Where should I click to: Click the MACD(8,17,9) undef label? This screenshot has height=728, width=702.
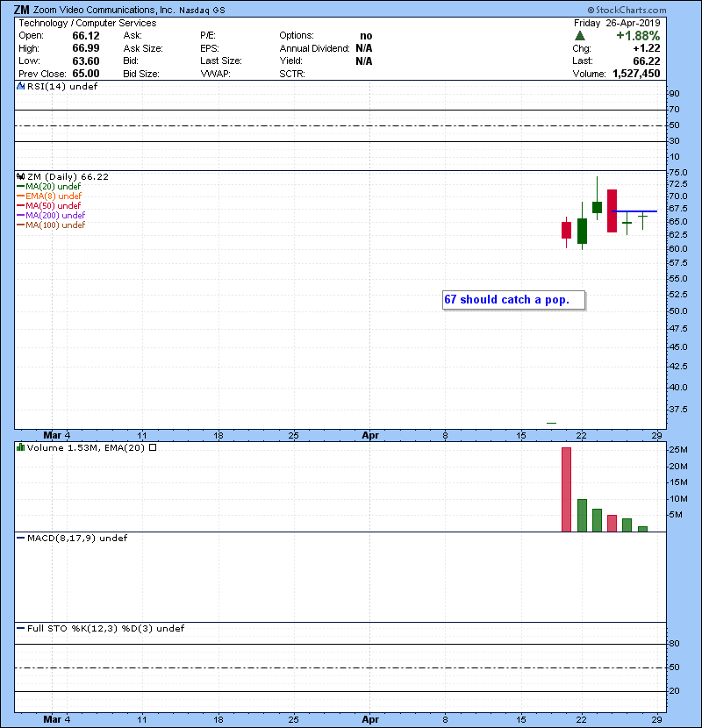coord(77,539)
